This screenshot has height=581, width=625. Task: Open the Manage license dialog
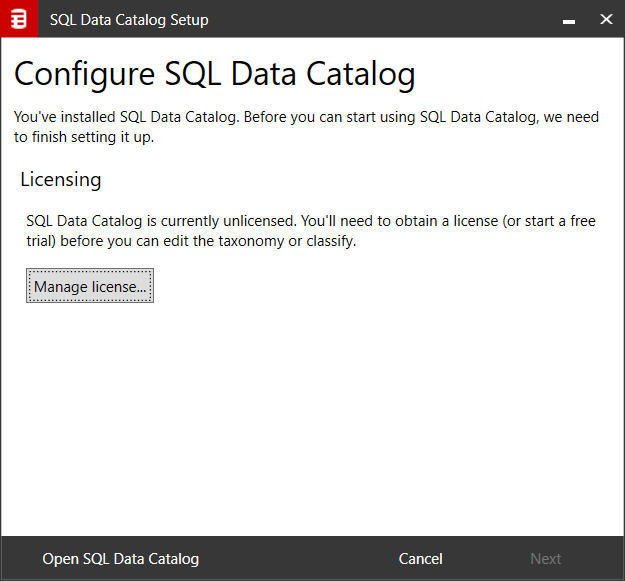[90, 287]
